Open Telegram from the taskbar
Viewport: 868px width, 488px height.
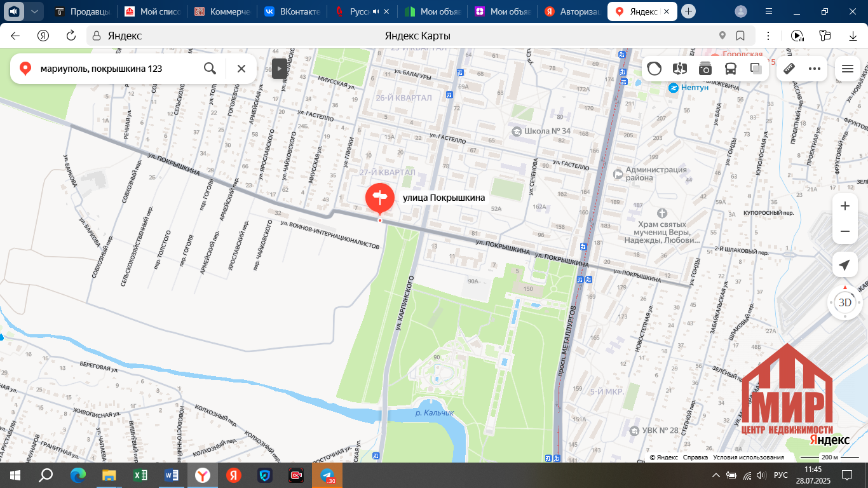click(327, 475)
